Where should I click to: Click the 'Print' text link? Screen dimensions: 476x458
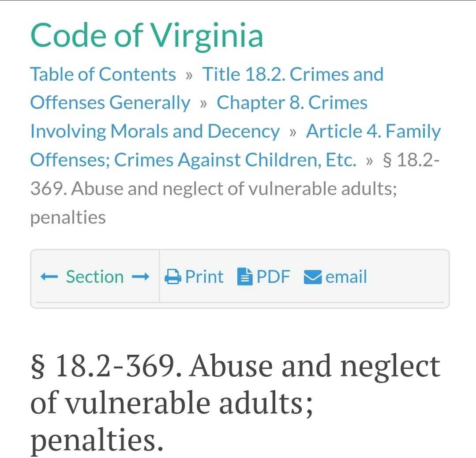[204, 277]
